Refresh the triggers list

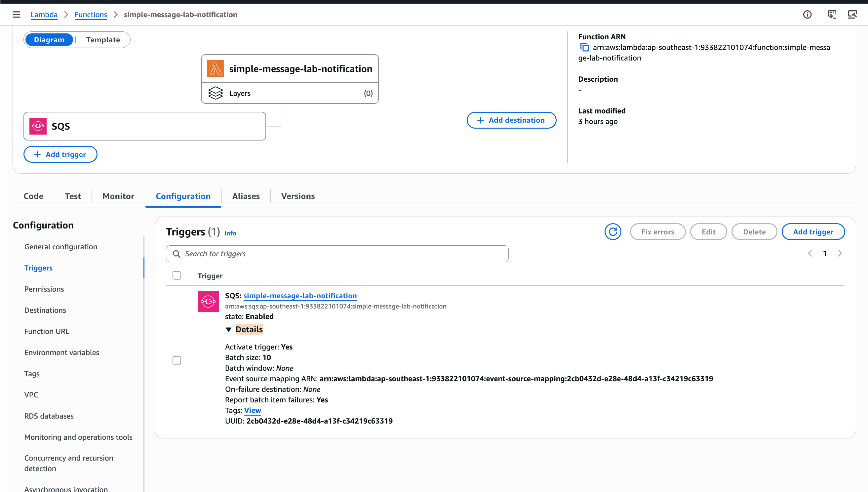coord(613,232)
